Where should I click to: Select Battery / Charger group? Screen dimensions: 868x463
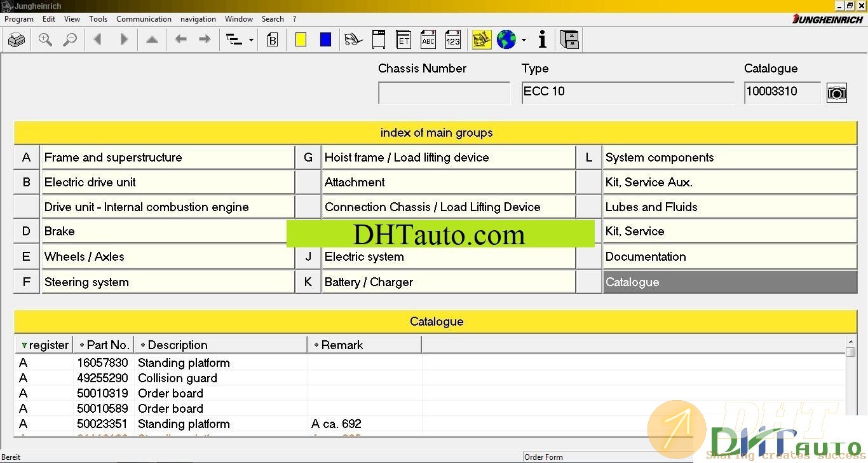449,282
